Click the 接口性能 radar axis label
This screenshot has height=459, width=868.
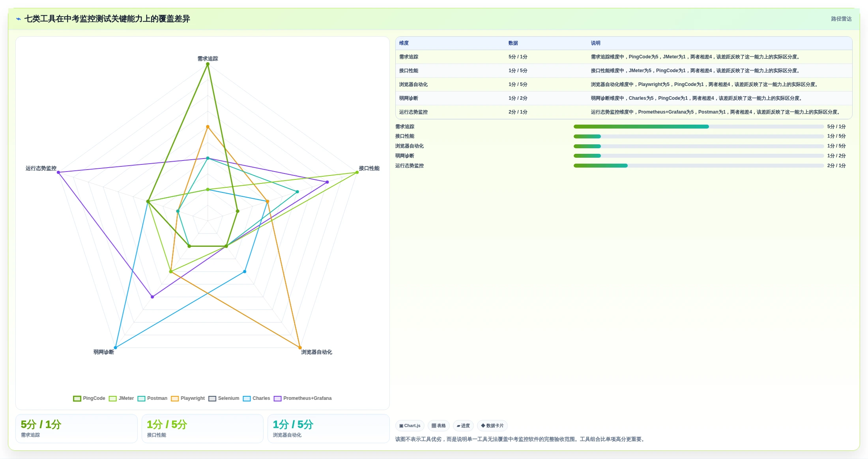coord(369,168)
